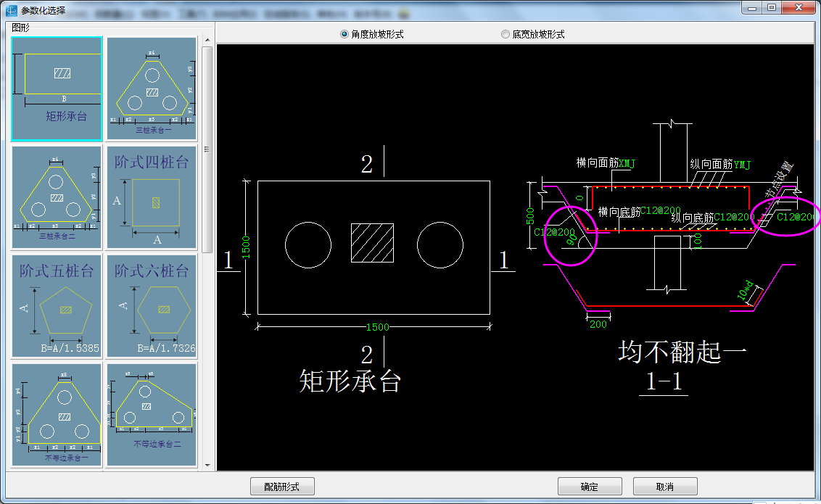Screen dimensions: 821x504
Task: Edit the left side C12@200 rebar value
Action: point(555,232)
